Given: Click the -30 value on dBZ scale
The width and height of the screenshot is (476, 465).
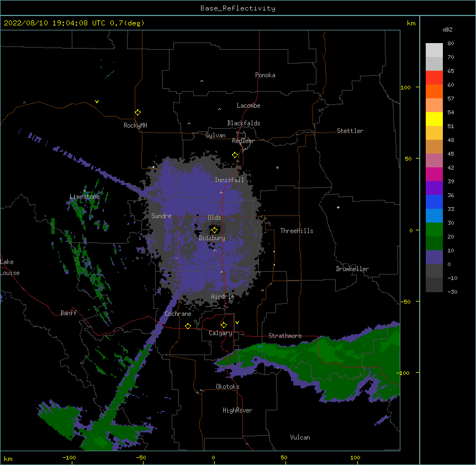Looking at the screenshot, I should tap(452, 292).
